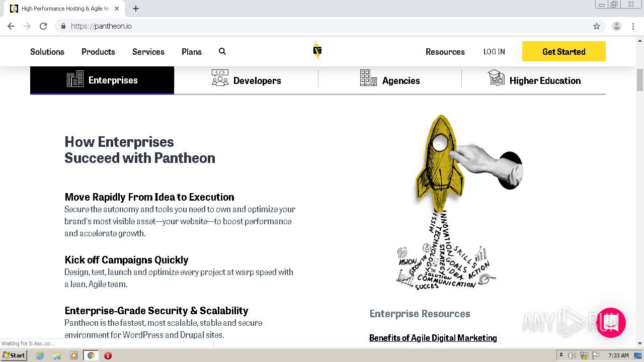Open the Plans menu item
644x362 pixels.
point(192,52)
